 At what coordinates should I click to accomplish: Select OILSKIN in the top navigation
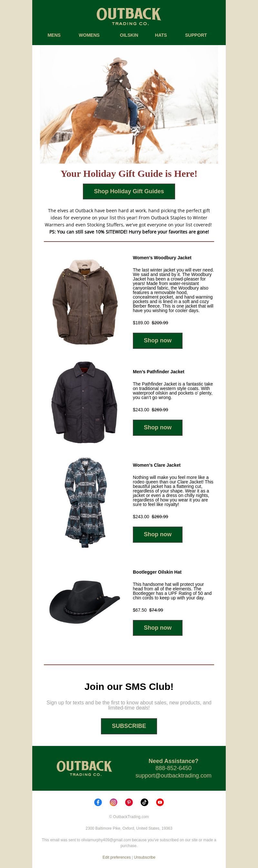[129, 35]
